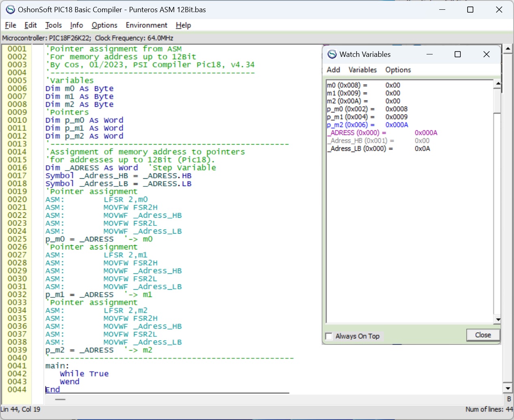This screenshot has height=420, width=514.
Task: Click the blue value 0x000A for p_m2
Action: point(397,125)
